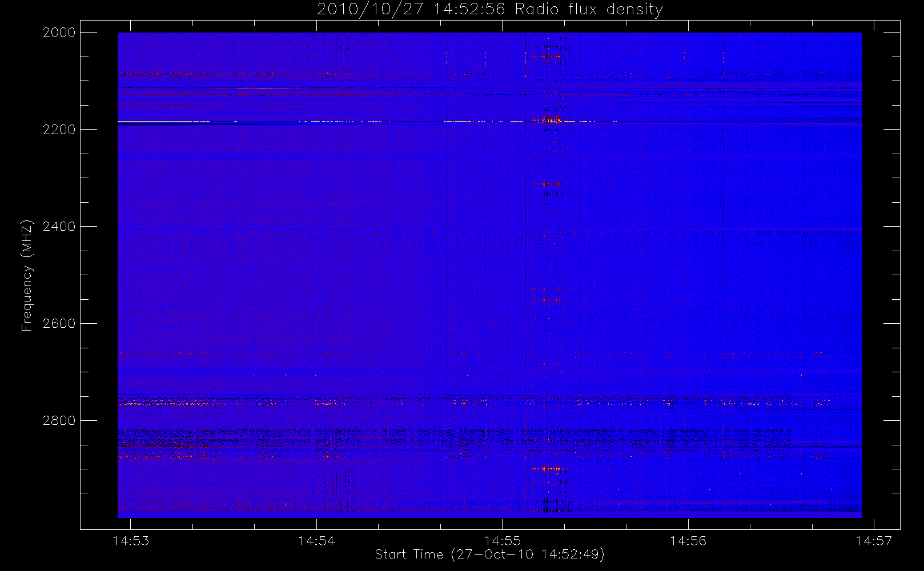Click the "Start Time (27-Oct-10 14:52:49)" axis label
924x571 pixels.
click(x=489, y=554)
